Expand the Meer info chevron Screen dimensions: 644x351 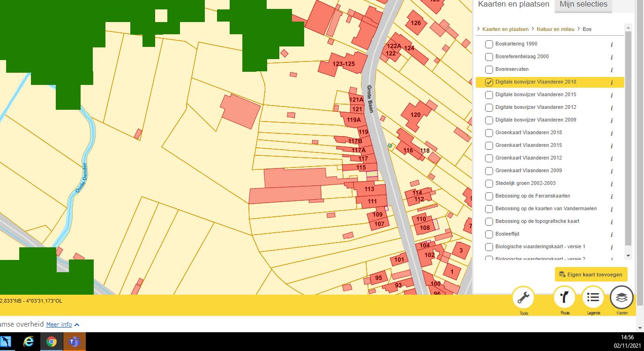[x=77, y=324]
